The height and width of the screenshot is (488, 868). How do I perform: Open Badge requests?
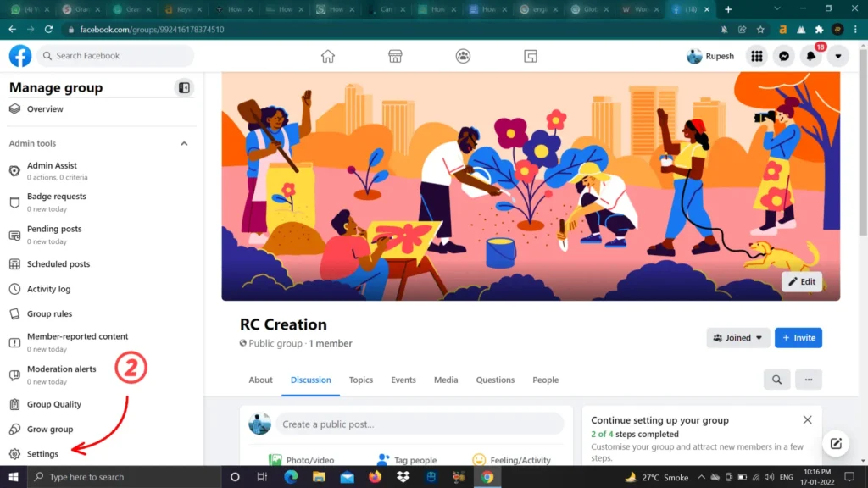tap(57, 202)
